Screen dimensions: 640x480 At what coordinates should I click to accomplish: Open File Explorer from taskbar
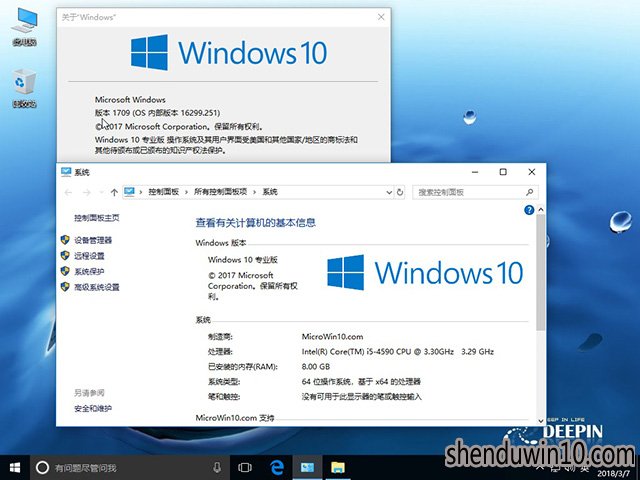(338, 468)
